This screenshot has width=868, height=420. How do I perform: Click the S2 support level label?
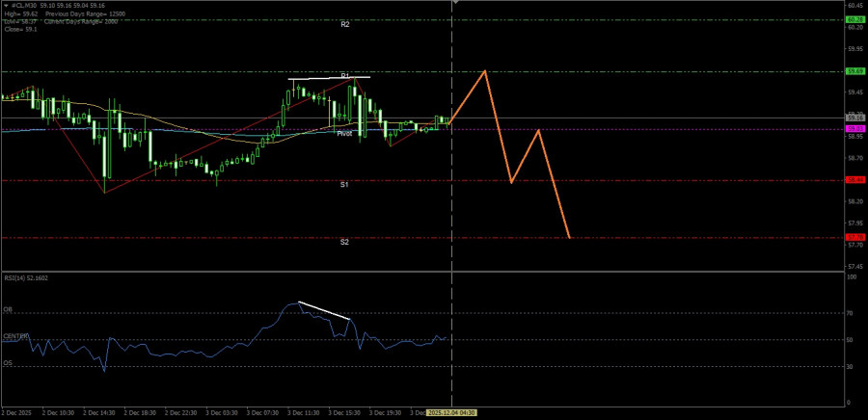click(344, 242)
